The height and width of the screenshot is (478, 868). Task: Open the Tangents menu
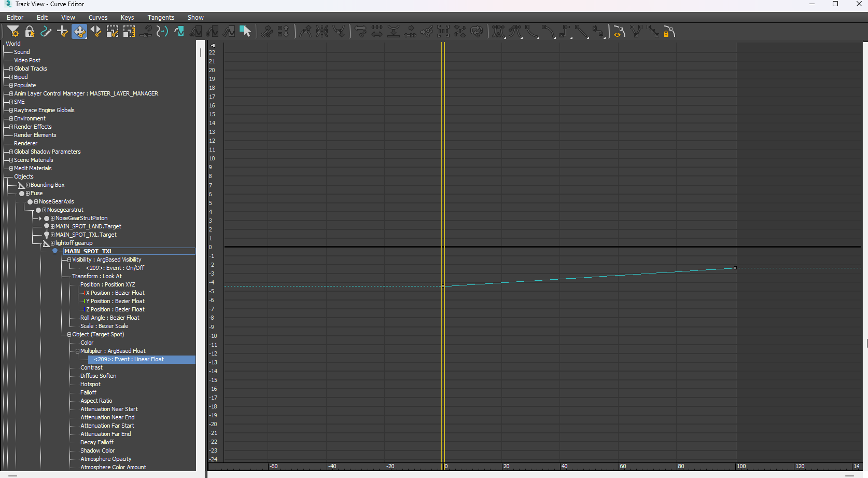tap(161, 17)
